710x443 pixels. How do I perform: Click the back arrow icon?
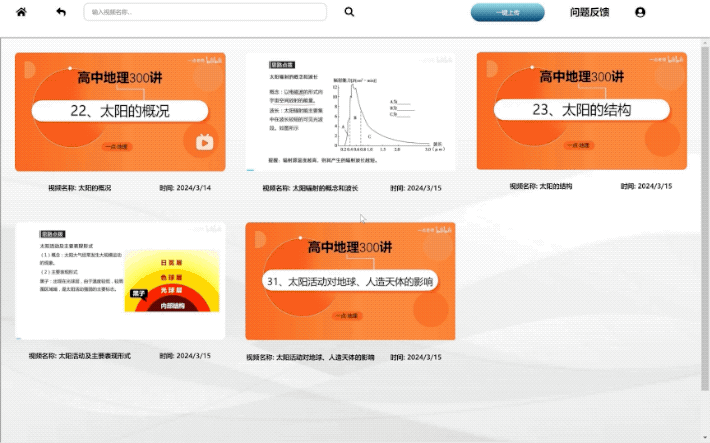pyautogui.click(x=61, y=12)
